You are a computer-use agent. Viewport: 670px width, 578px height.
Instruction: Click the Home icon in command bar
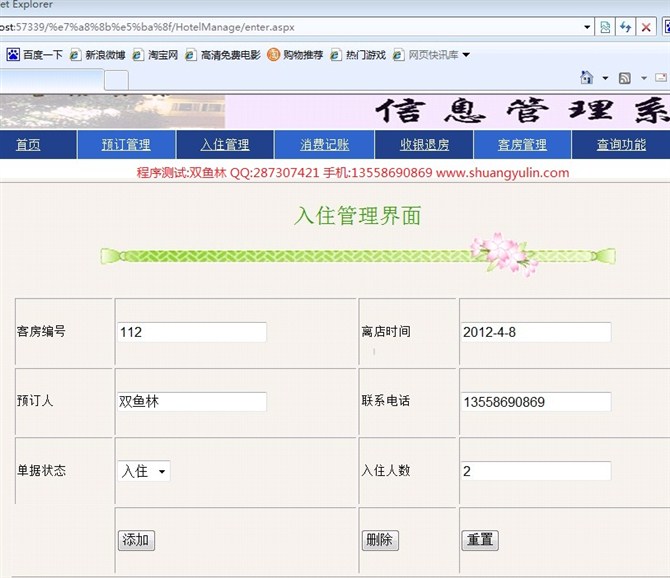(x=587, y=77)
